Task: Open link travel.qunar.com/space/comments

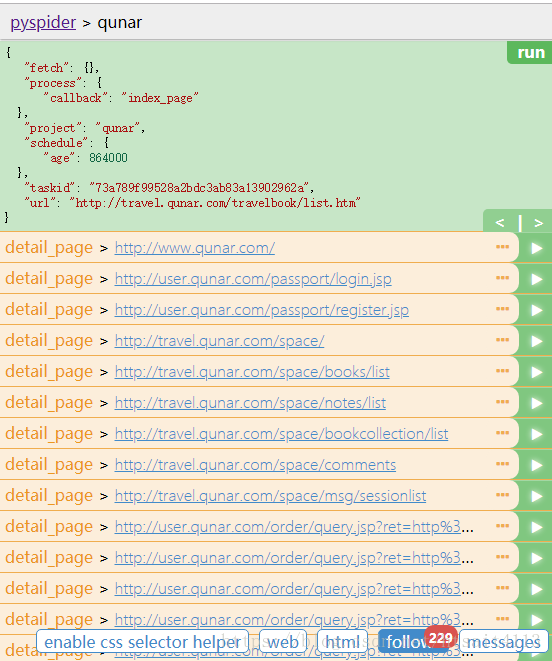Action: (x=255, y=465)
